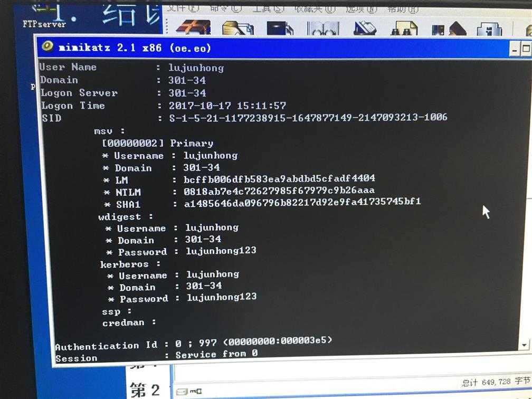Click the User Name value lujunhong

tap(196, 68)
